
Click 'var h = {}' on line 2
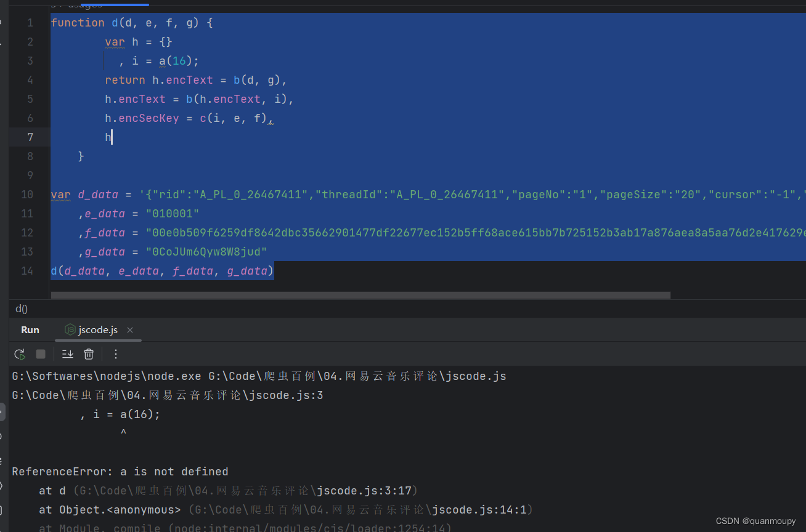(139, 42)
